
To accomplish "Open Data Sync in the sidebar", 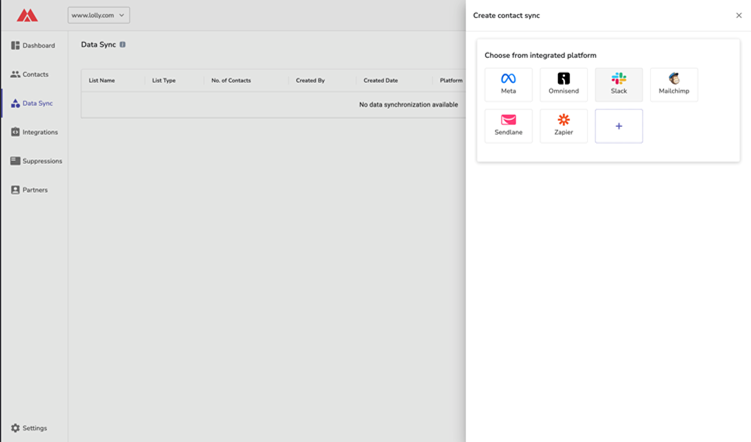I will (32, 103).
